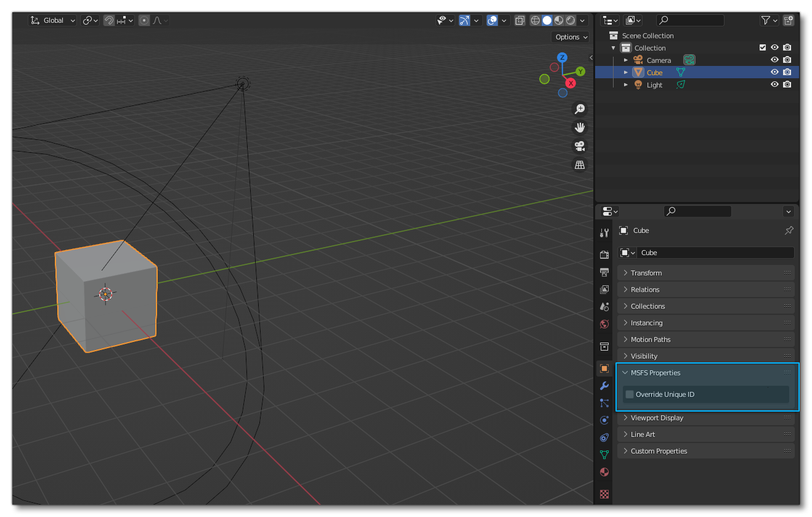Click the new collection icon
This screenshot has height=517, width=812.
tap(789, 20)
